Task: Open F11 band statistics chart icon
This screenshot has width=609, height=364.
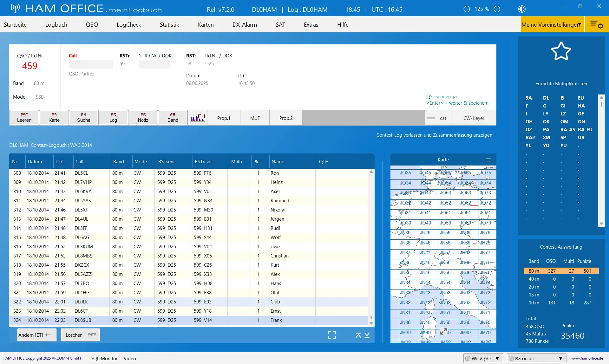Action: point(198,118)
